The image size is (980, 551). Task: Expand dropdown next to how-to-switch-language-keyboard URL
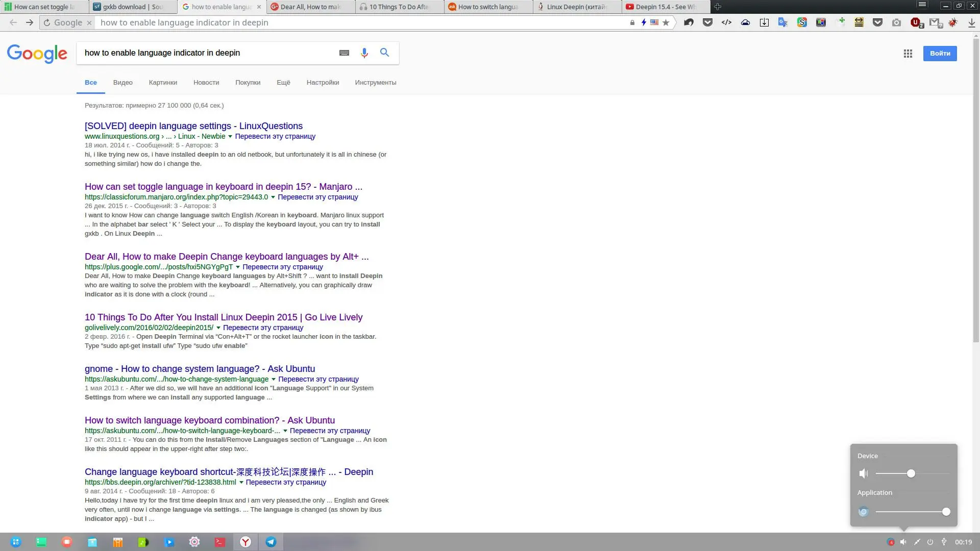click(285, 431)
